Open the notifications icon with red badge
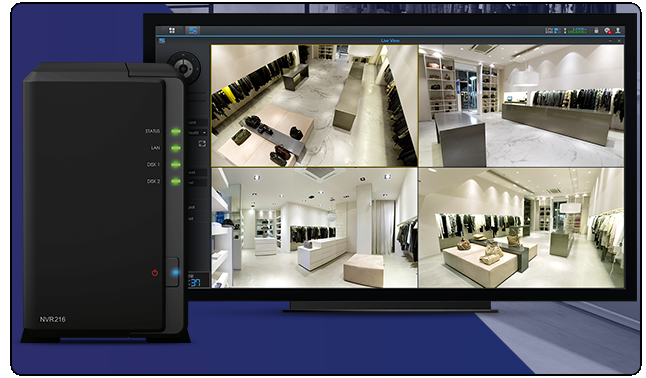This screenshot has height=378, width=646. click(607, 31)
